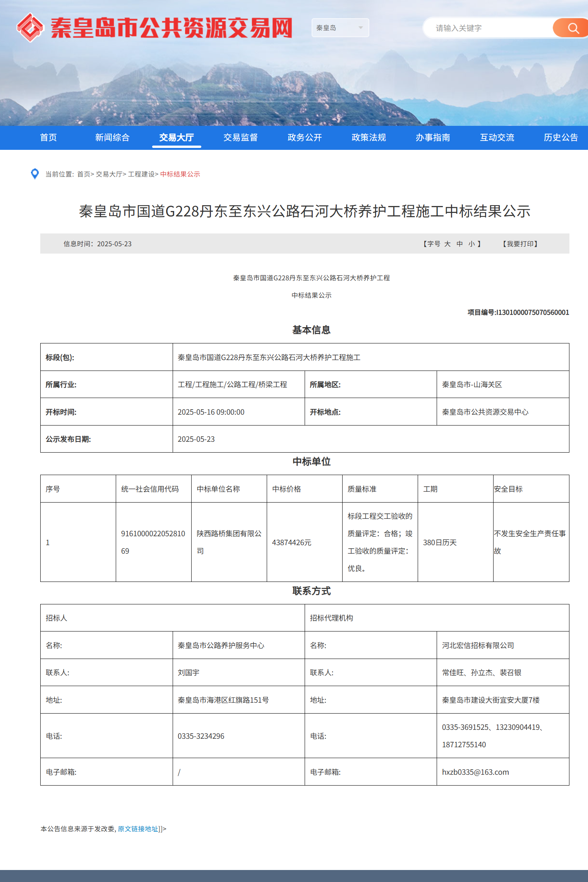
Task: Click the 工程建设 breadcrumb link
Action: 141,174
